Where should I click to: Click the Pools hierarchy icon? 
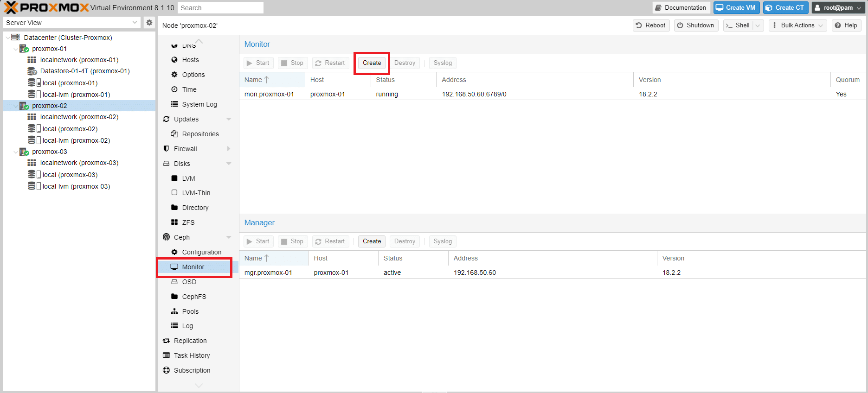(174, 311)
